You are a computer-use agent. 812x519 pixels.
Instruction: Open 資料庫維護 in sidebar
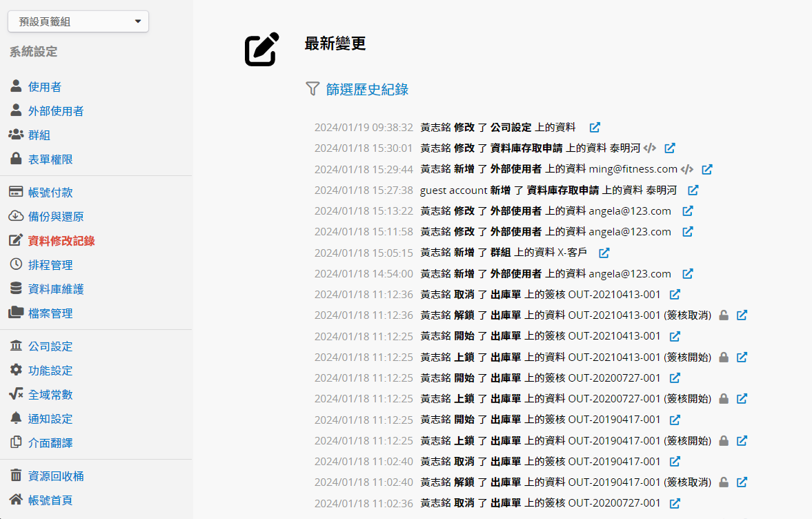(x=55, y=289)
